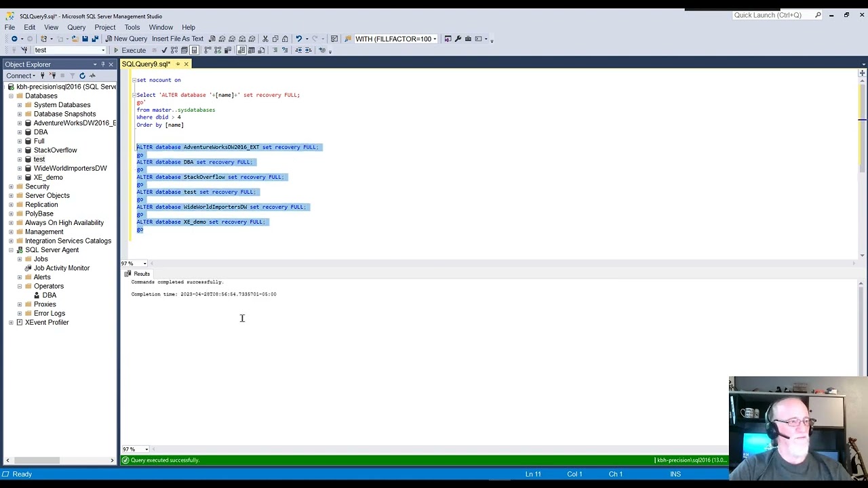Screen dimensions: 868x488
Task: Click the Parse checkmark icon
Action: tap(164, 50)
